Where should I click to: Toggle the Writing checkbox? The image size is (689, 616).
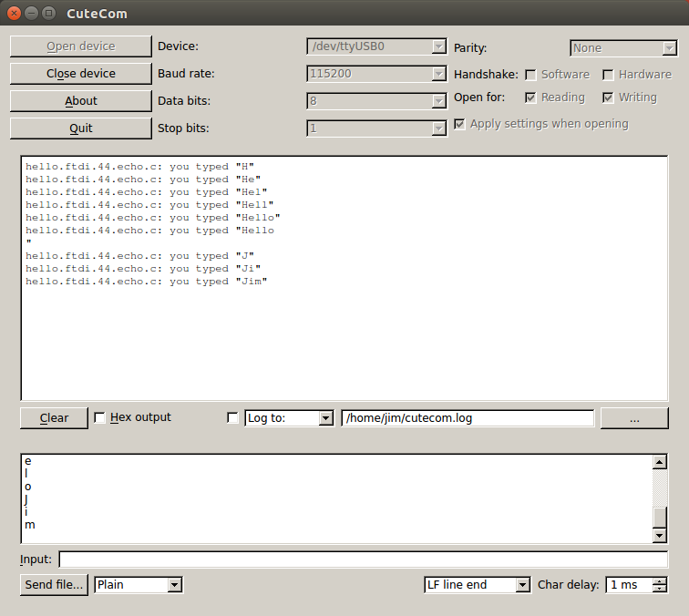point(608,98)
